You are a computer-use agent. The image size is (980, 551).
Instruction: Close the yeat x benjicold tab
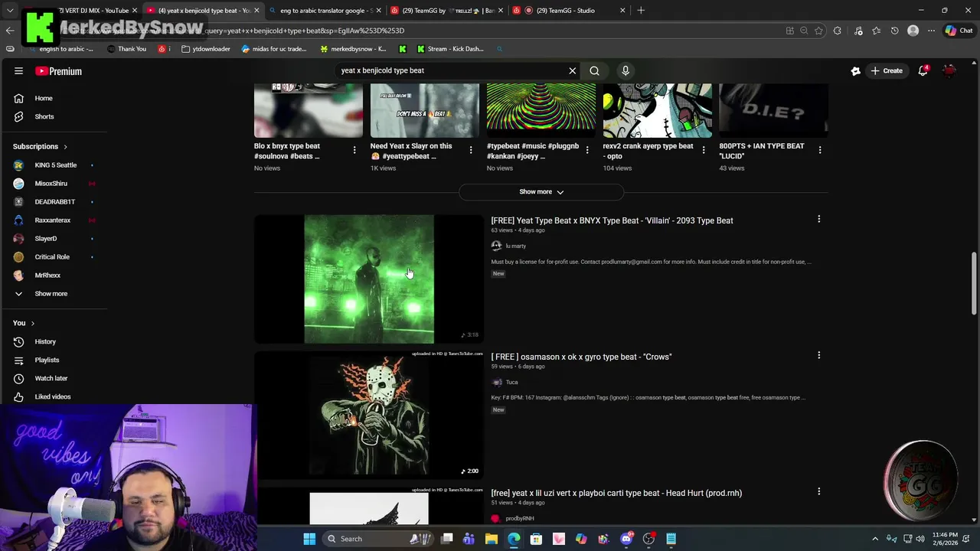click(x=256, y=10)
